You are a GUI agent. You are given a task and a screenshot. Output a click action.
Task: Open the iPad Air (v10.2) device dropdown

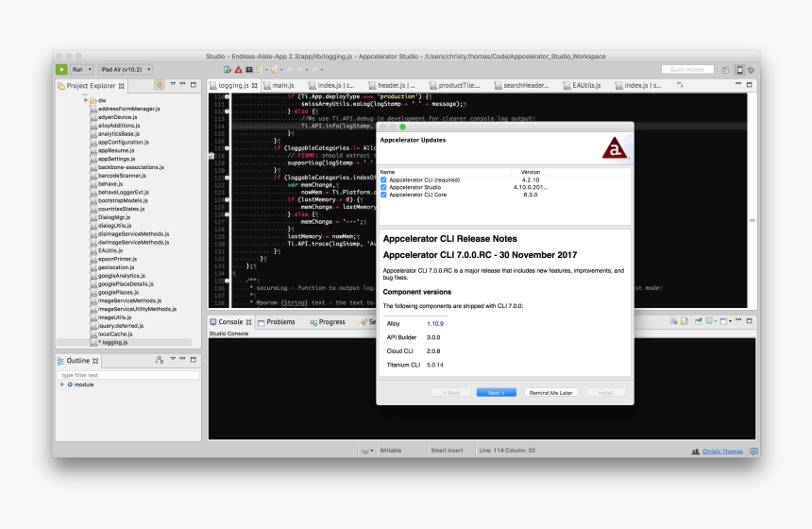tap(126, 69)
